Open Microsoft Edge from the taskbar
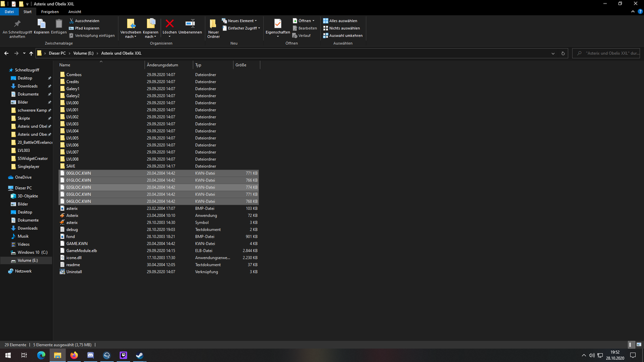 pos(41,355)
